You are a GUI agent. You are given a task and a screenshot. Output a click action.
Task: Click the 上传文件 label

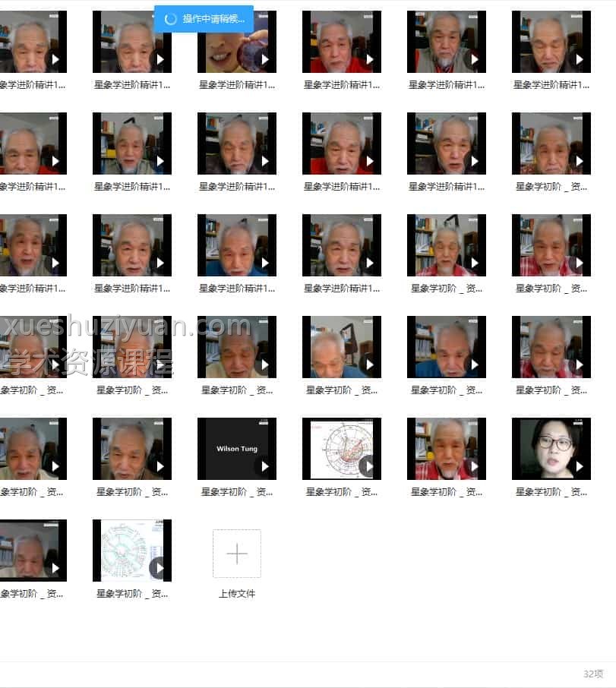pos(237,594)
